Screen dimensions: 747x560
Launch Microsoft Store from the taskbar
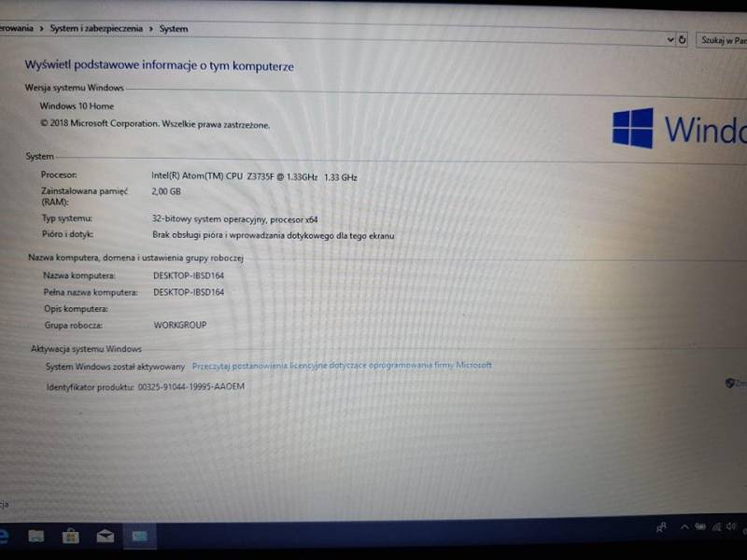(71, 536)
